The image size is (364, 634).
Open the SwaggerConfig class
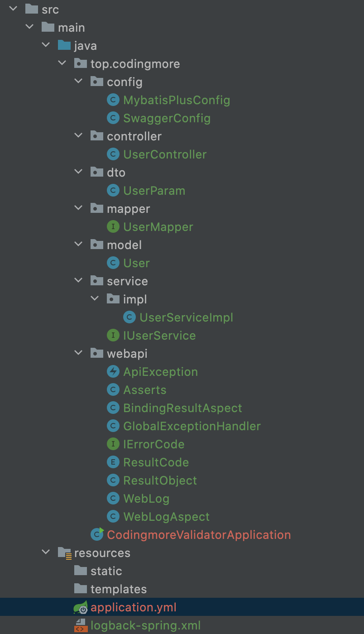pyautogui.click(x=167, y=118)
